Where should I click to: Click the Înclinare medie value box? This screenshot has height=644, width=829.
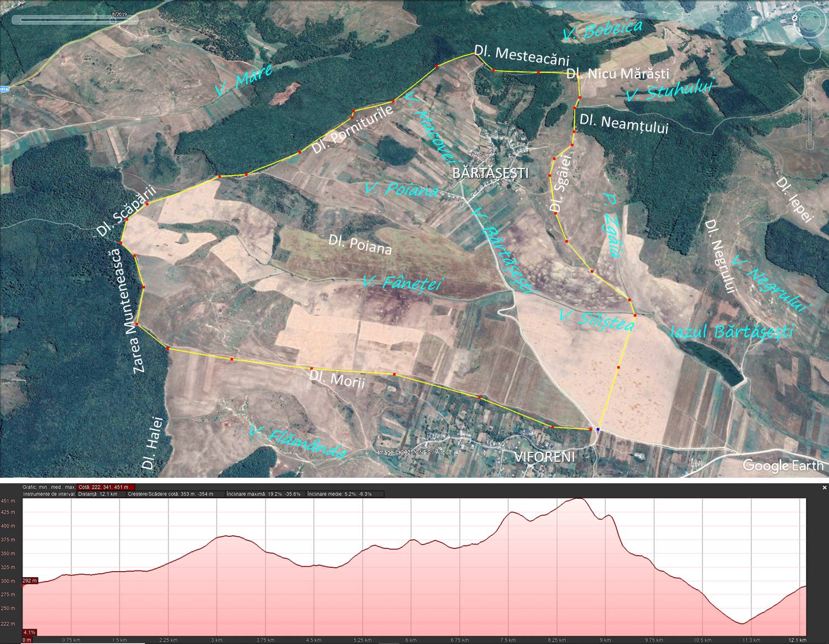tap(339, 494)
